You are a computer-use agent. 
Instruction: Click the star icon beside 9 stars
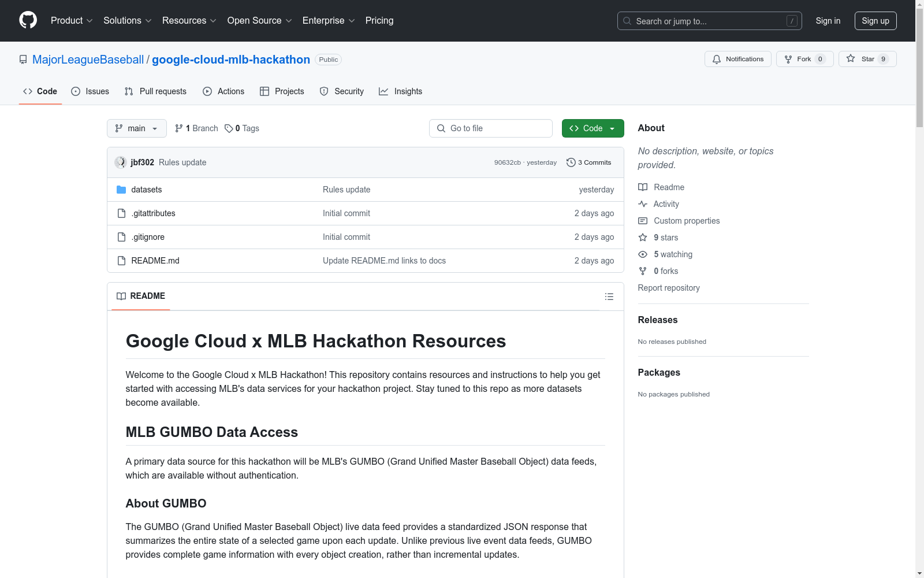point(643,238)
